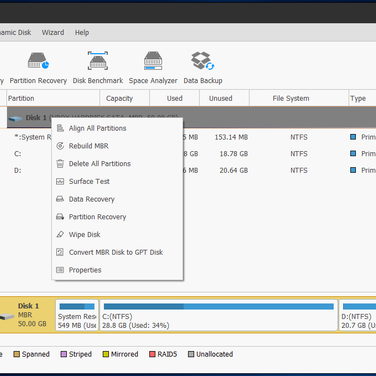Click the Surface Test icon

(x=60, y=181)
